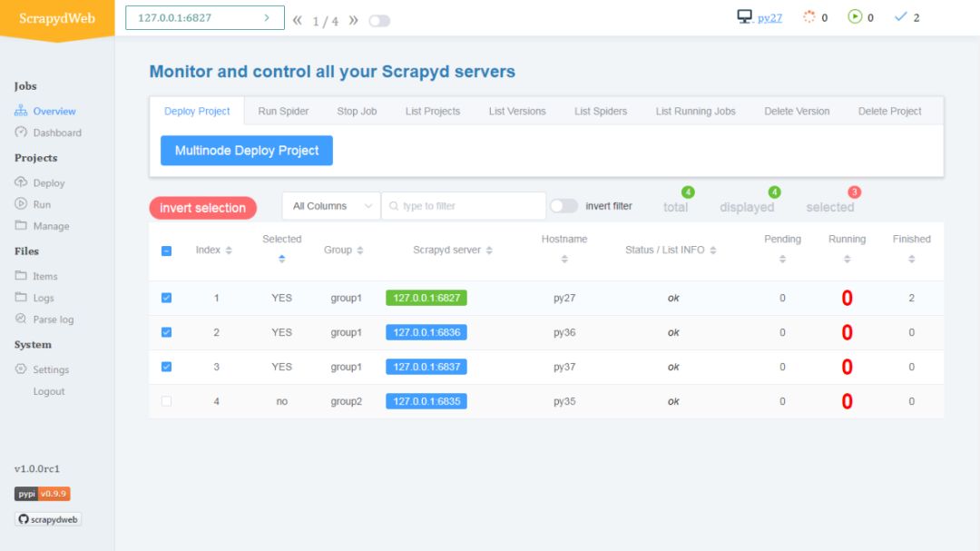980x551 pixels.
Task: Switch to the List Versions tab
Action: coord(517,111)
